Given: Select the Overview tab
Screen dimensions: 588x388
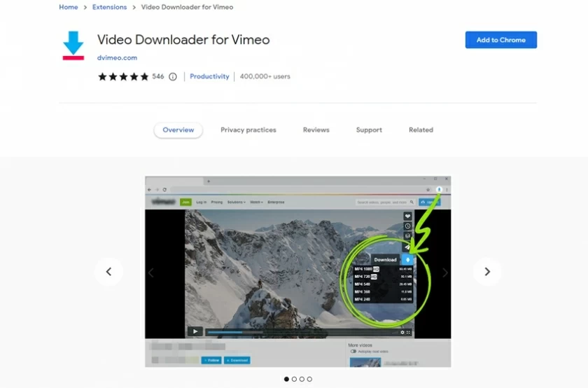Looking at the screenshot, I should point(178,130).
